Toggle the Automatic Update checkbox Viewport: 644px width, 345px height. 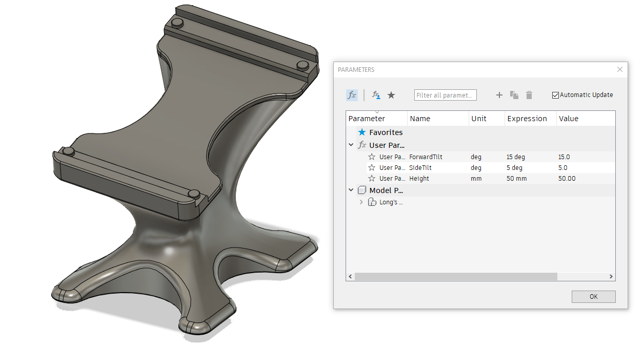pyautogui.click(x=555, y=95)
